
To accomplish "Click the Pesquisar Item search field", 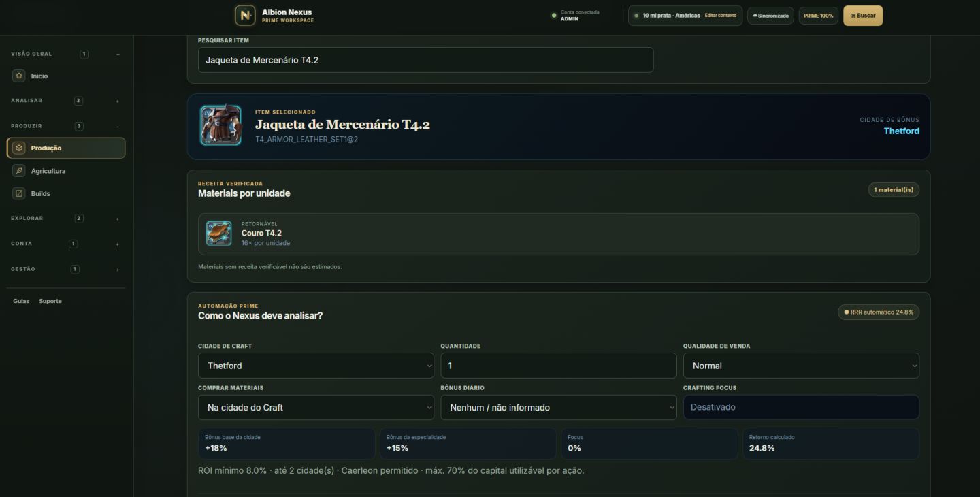I will (425, 60).
